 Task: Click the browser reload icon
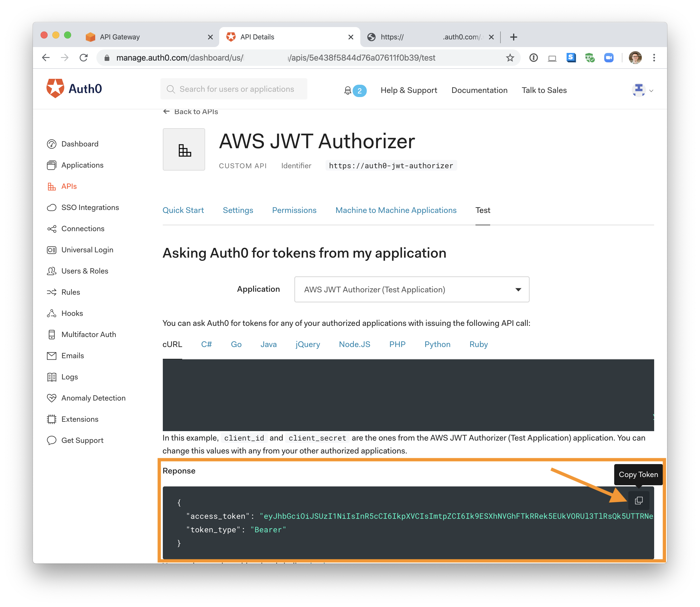click(x=84, y=58)
